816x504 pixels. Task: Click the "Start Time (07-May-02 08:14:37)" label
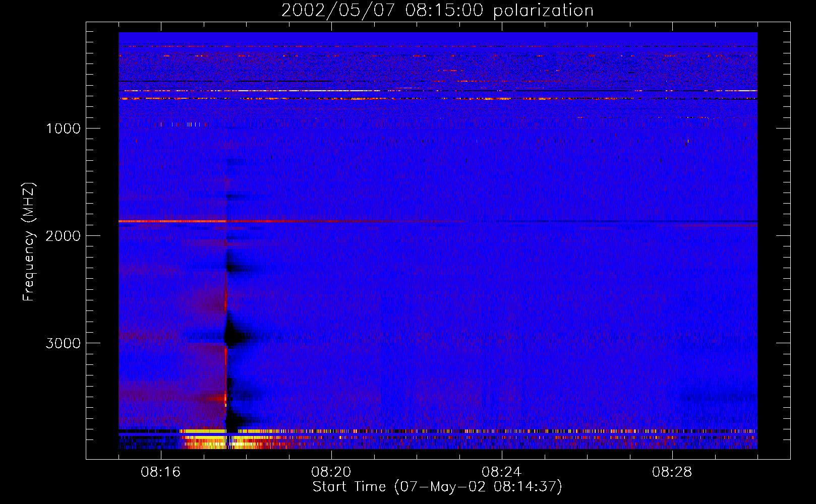pyautogui.click(x=437, y=487)
